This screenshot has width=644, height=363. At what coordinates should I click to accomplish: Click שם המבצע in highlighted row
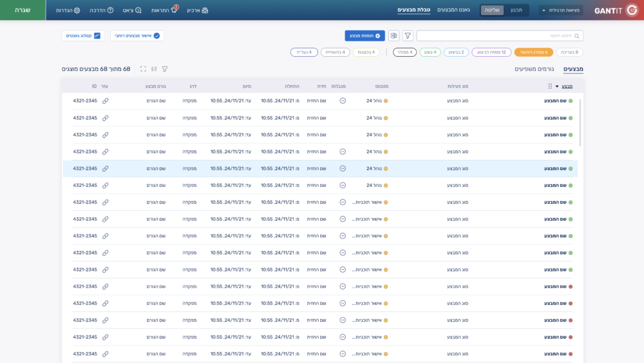pyautogui.click(x=555, y=168)
